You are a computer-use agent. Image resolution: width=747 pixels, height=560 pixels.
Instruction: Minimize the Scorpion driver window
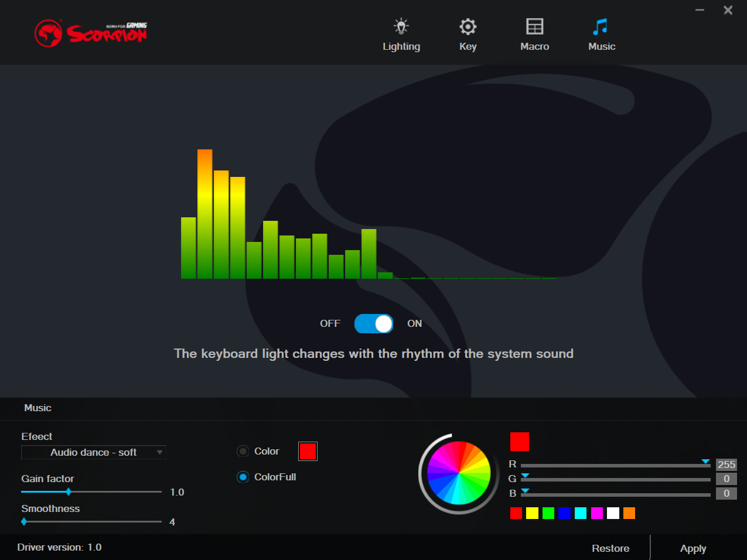tap(700, 10)
